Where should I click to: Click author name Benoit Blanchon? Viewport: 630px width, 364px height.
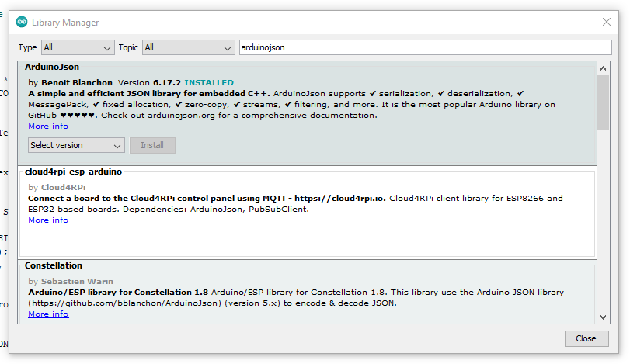(77, 83)
